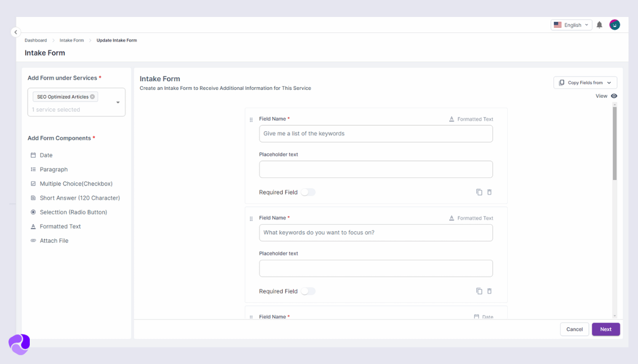This screenshot has width=638, height=364.
Task: Enable Required Field for the first question
Action: tap(308, 192)
